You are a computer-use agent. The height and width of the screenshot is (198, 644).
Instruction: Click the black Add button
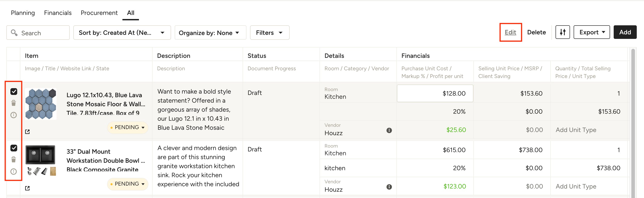(x=625, y=32)
